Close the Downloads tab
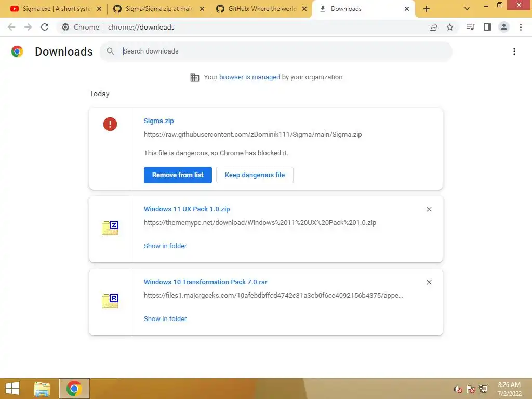Image resolution: width=532 pixels, height=399 pixels. [406, 9]
